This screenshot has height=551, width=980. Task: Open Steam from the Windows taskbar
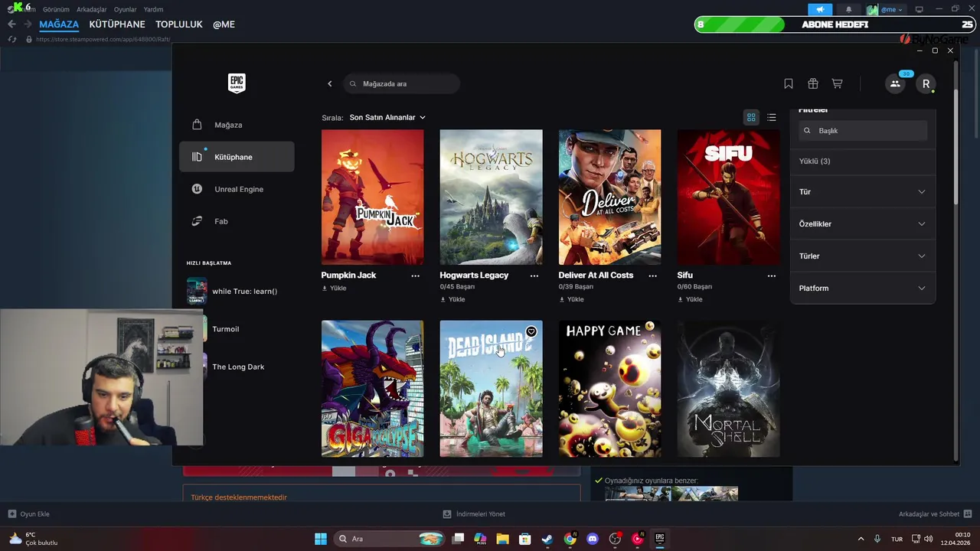(x=547, y=539)
